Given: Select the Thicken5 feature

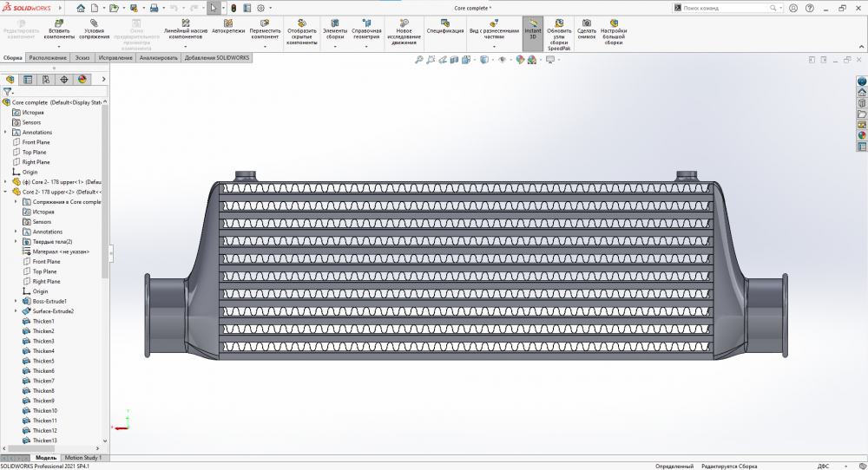Looking at the screenshot, I should [43, 361].
